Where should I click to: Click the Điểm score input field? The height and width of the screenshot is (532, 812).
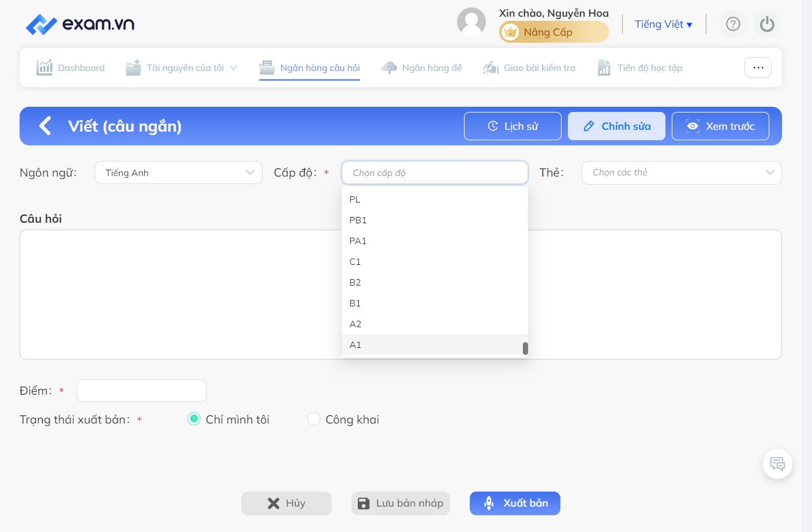click(141, 391)
